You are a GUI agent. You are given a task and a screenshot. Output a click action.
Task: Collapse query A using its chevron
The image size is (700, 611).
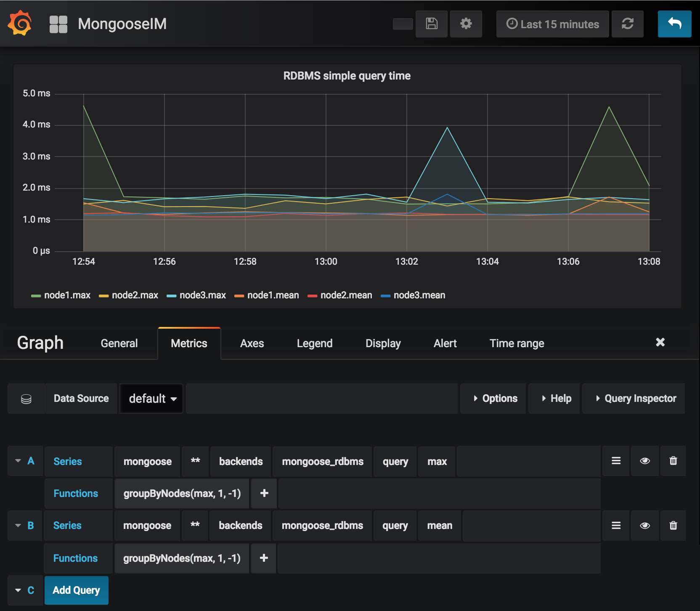click(18, 461)
